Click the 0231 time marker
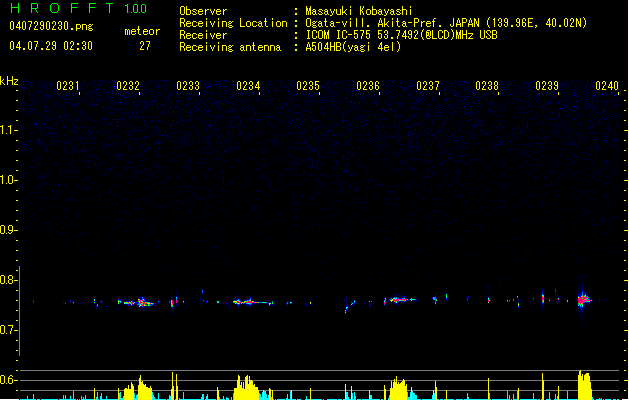The width and height of the screenshot is (629, 400). [x=68, y=85]
